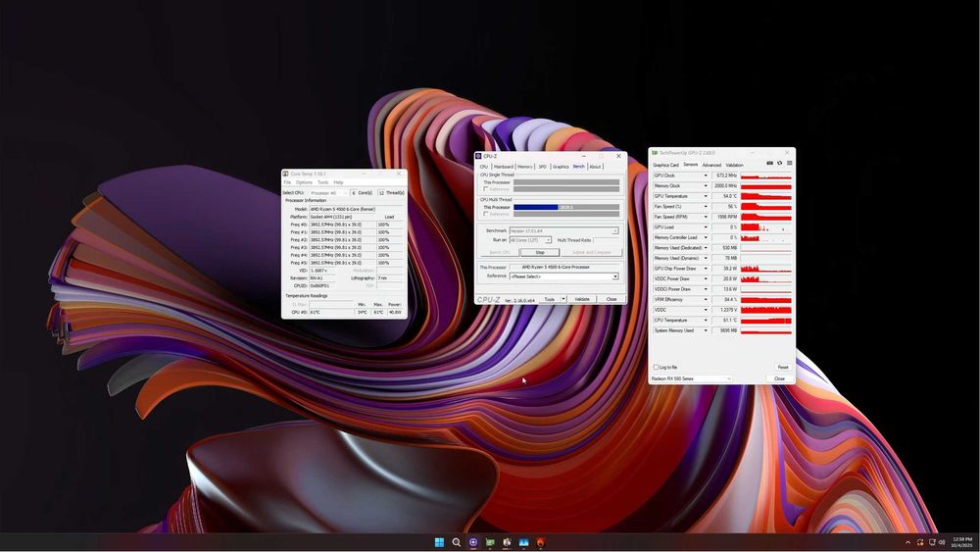Open the volume icon in system tray
Viewport: 980px width, 552px height.
941,542
